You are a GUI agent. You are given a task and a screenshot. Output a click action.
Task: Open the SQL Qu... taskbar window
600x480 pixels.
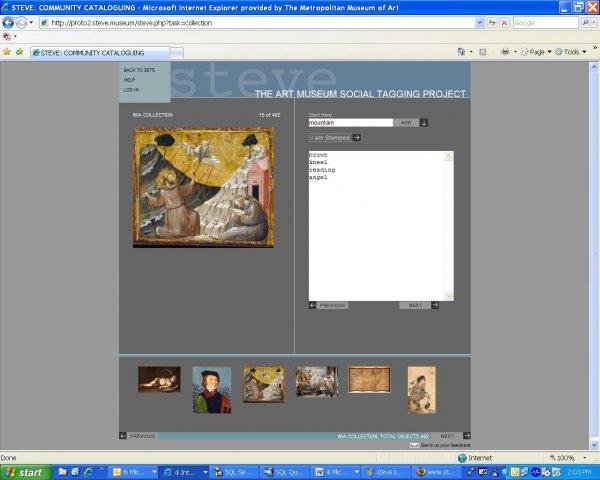284,472
